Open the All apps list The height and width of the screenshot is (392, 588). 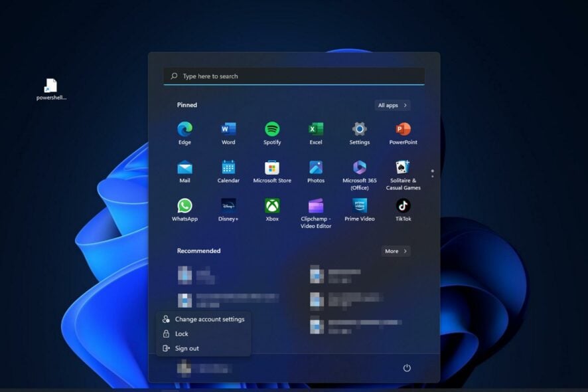click(x=392, y=105)
